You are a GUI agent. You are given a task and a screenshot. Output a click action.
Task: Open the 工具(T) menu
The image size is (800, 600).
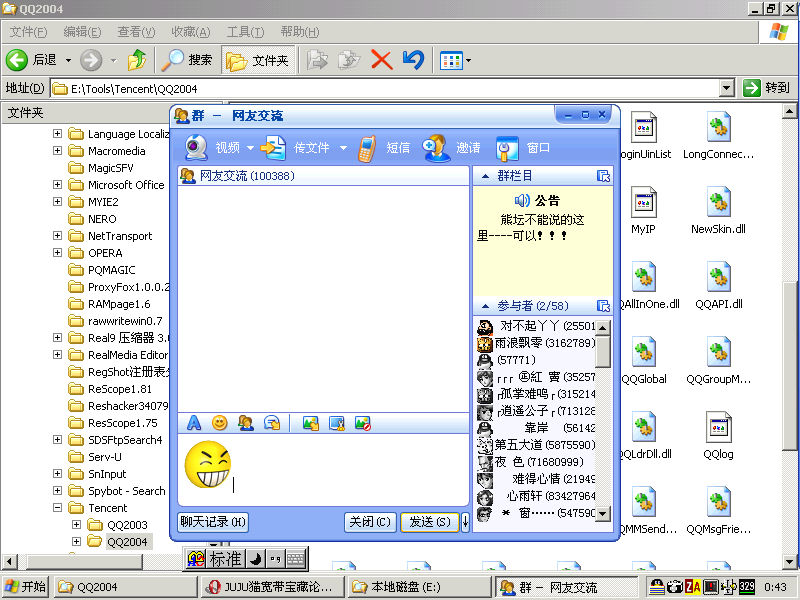(x=245, y=32)
